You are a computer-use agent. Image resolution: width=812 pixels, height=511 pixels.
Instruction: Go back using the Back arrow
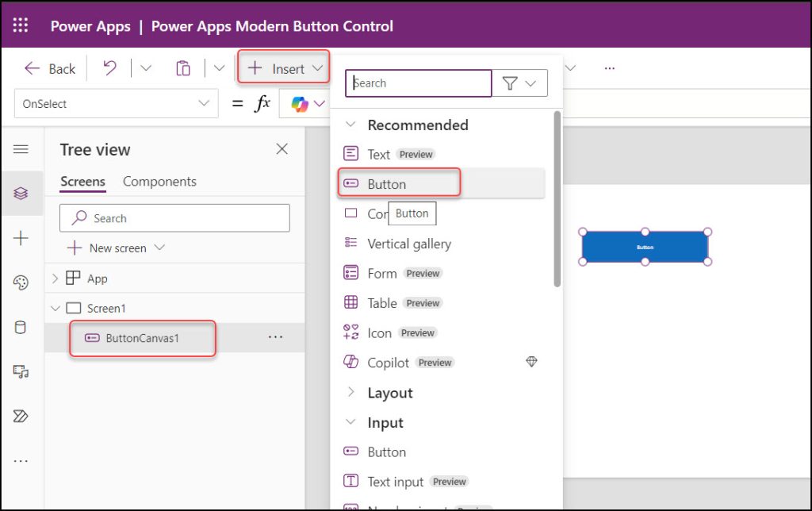(50, 68)
